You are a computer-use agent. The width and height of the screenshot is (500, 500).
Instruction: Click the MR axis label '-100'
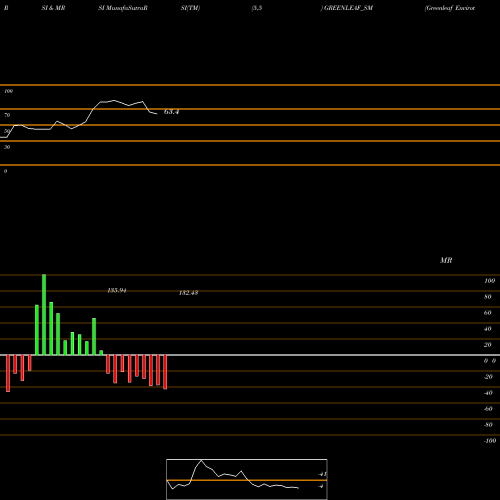pos(490,441)
